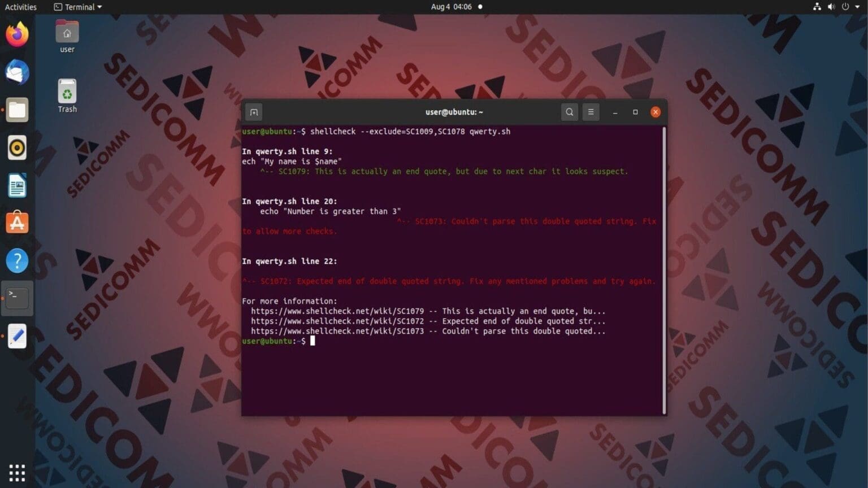Click the terminal vertical scrollbar
Image resolution: width=868 pixels, height=488 pixels.
pyautogui.click(x=664, y=270)
